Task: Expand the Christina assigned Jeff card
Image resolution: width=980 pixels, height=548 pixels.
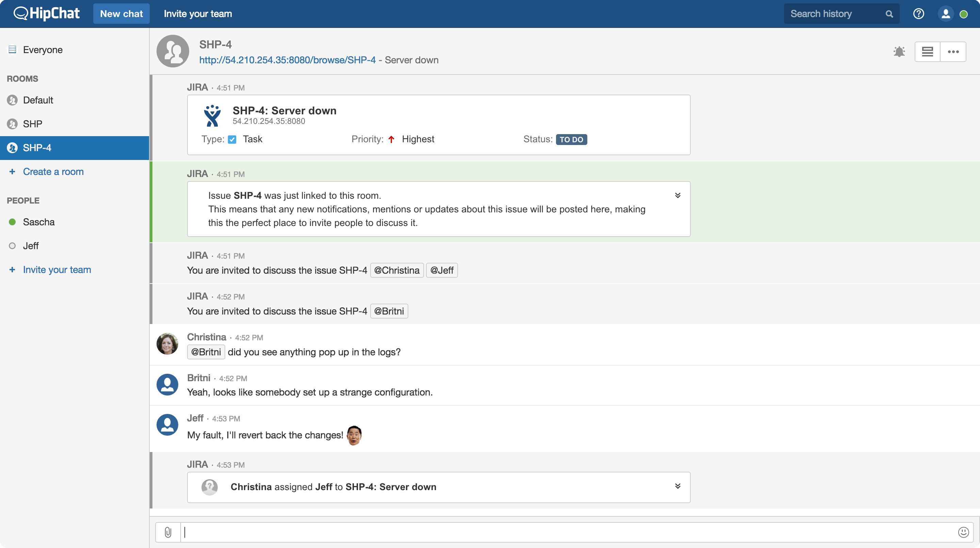Action: pyautogui.click(x=677, y=486)
